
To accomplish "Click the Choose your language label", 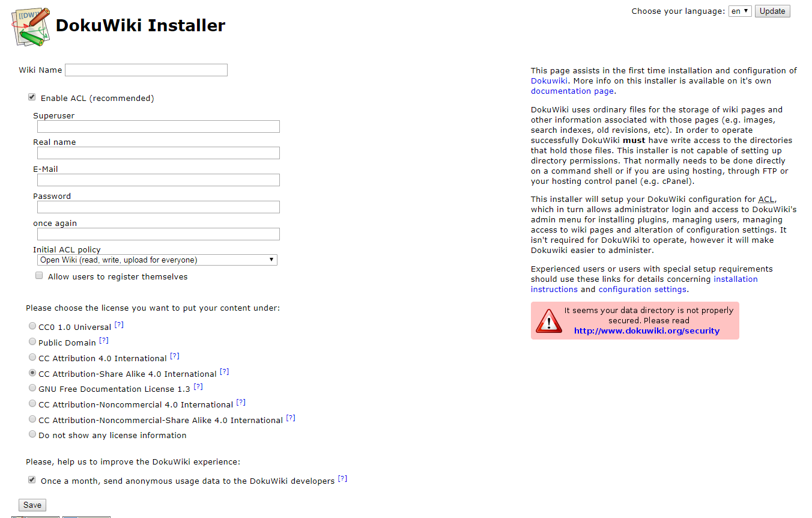I will 678,11.
